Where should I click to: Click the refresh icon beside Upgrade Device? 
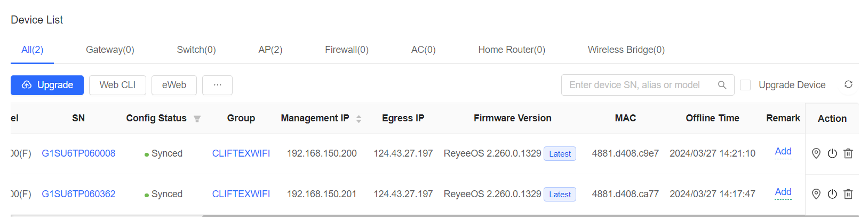tap(848, 84)
